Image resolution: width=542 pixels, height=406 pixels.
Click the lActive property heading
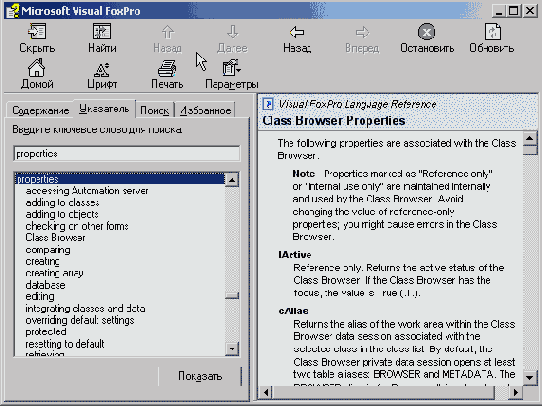pyautogui.click(x=295, y=255)
